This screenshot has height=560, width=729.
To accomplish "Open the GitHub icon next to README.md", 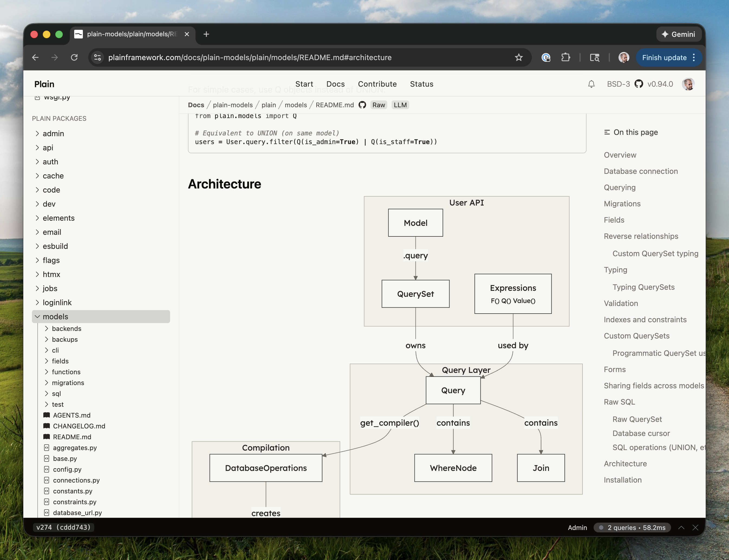I will coord(362,105).
